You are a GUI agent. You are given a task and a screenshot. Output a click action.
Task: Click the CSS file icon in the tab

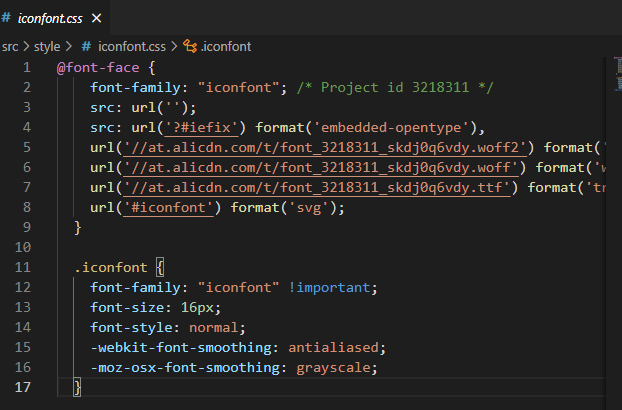click(x=8, y=19)
